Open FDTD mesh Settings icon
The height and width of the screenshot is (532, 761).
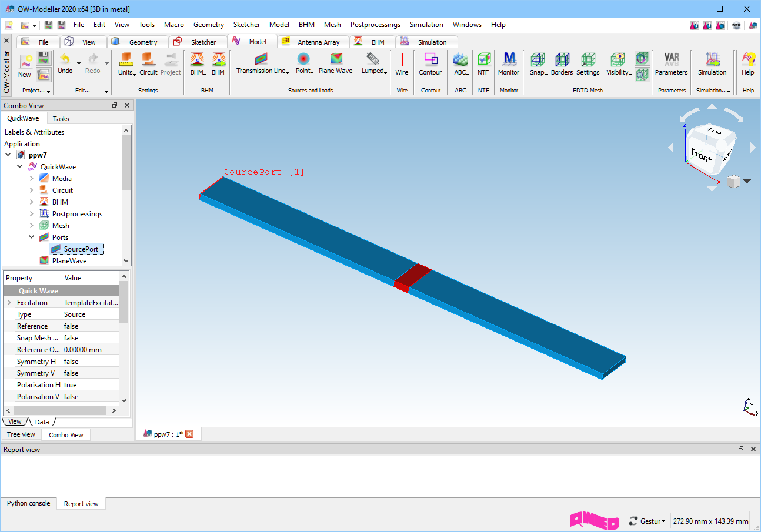(x=588, y=59)
